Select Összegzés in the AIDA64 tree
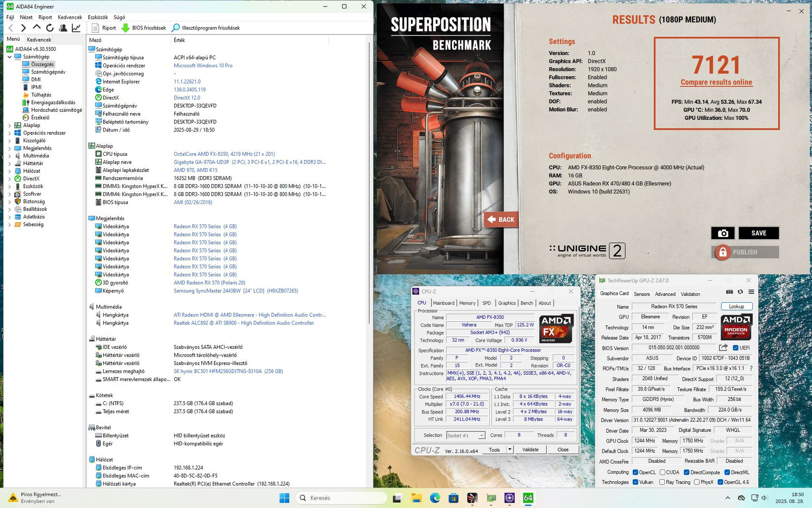The width and height of the screenshot is (812, 508). pyautogui.click(x=42, y=64)
